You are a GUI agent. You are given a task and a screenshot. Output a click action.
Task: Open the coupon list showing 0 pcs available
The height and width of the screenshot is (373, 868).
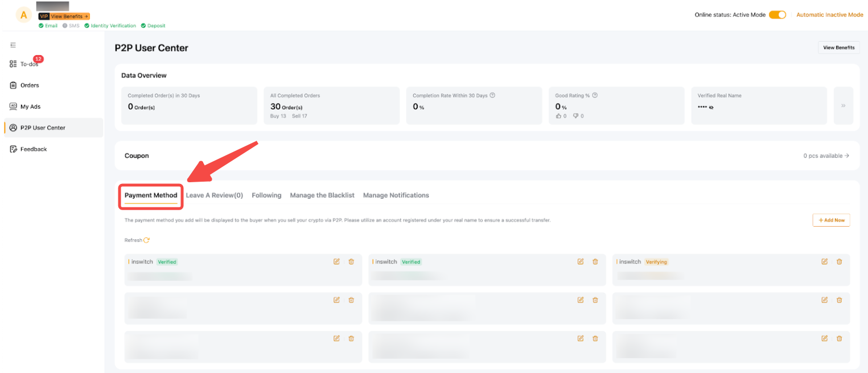click(x=826, y=155)
